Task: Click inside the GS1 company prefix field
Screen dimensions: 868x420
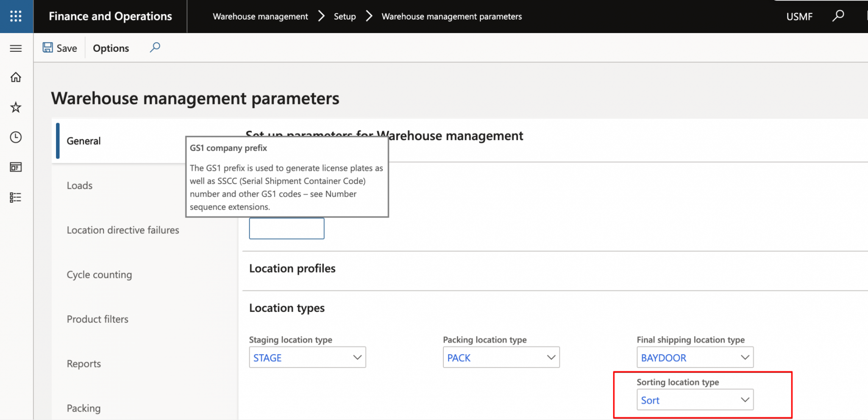Action: pos(287,228)
